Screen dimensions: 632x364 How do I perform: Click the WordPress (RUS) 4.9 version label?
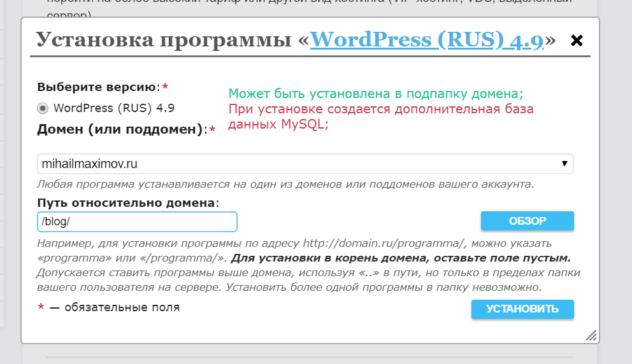pos(113,108)
